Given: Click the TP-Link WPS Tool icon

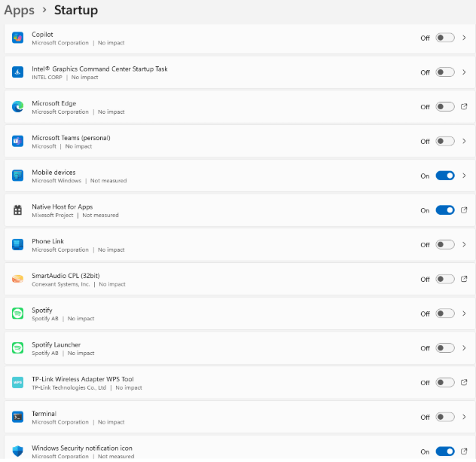Looking at the screenshot, I should click(x=18, y=382).
